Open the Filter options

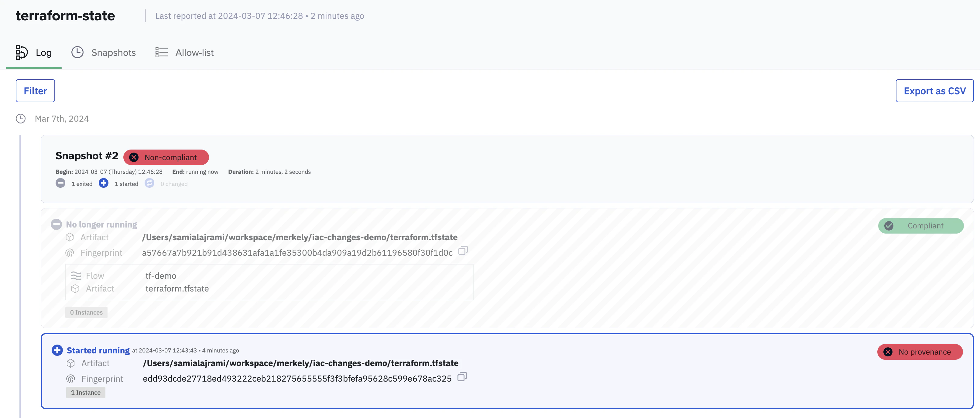click(35, 90)
